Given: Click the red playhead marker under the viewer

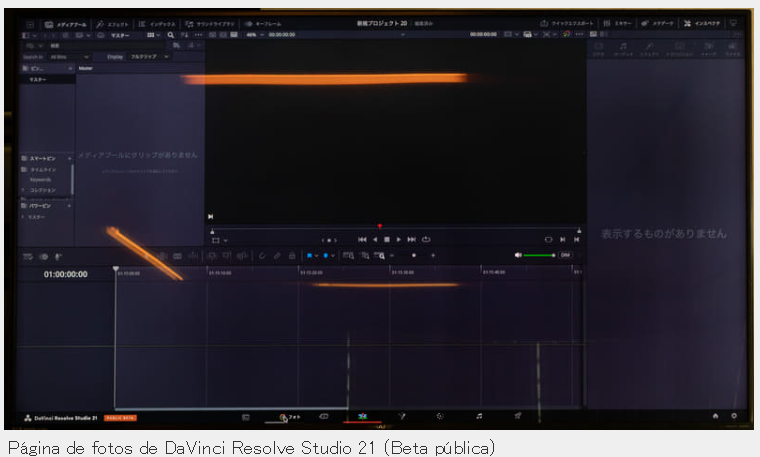Looking at the screenshot, I should pos(380,226).
